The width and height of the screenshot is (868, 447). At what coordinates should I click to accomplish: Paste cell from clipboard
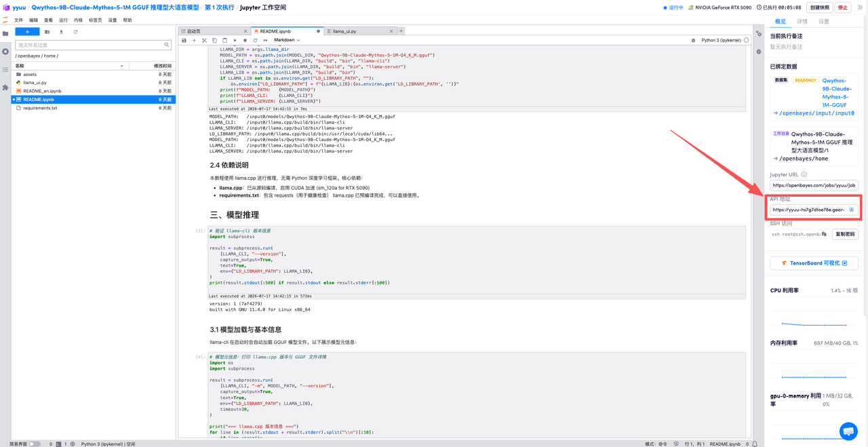tap(224, 40)
